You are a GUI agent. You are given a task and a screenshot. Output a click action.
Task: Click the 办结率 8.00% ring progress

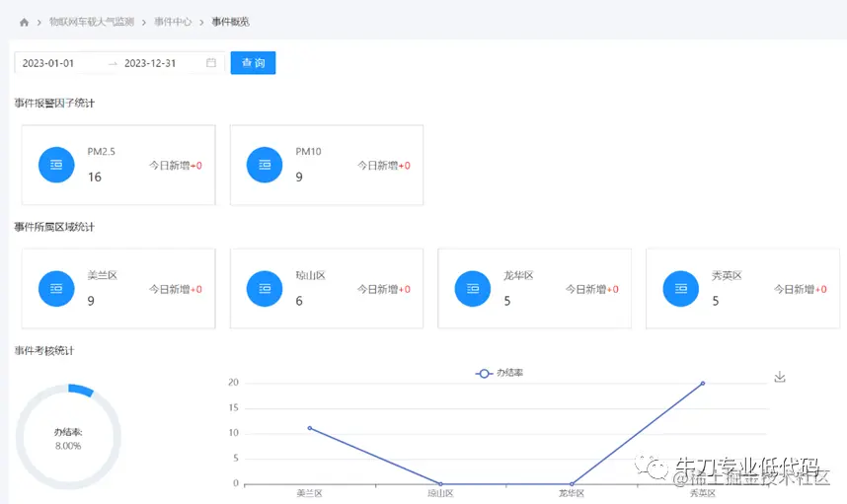(68, 437)
